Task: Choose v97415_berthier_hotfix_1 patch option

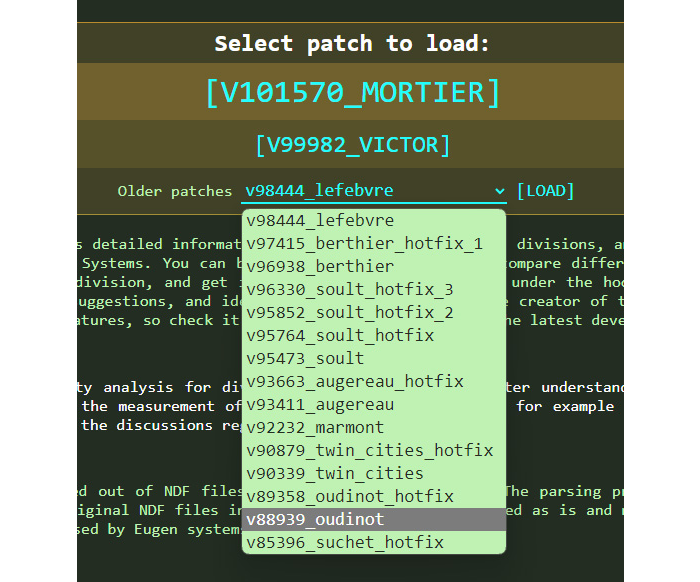Action: coord(364,243)
